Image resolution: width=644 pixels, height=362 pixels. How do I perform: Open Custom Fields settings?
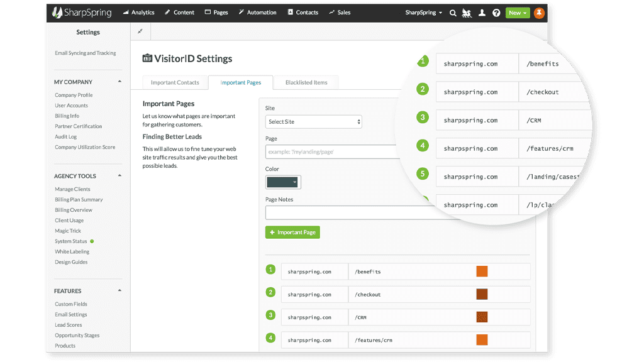(71, 304)
